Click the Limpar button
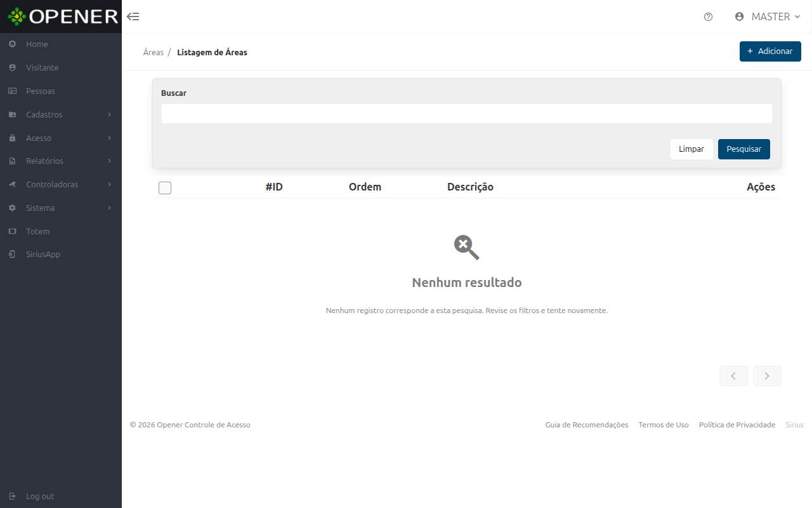812x508 pixels. [x=691, y=149]
